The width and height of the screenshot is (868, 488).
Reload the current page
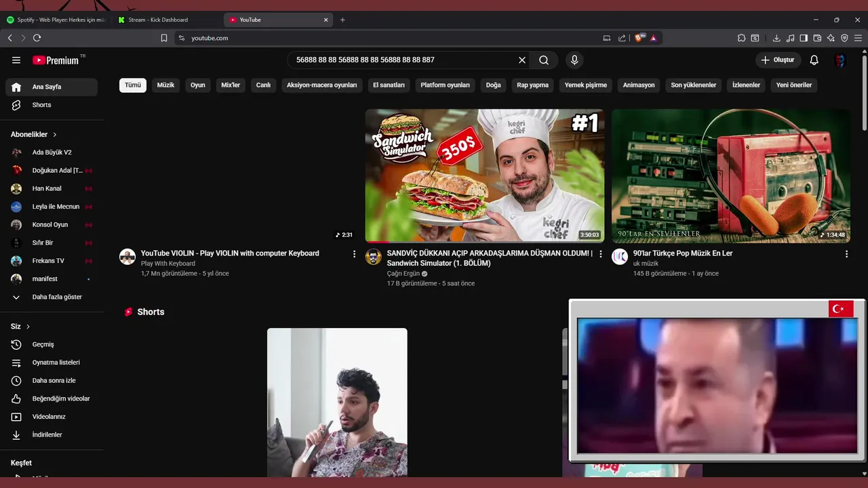click(x=37, y=38)
